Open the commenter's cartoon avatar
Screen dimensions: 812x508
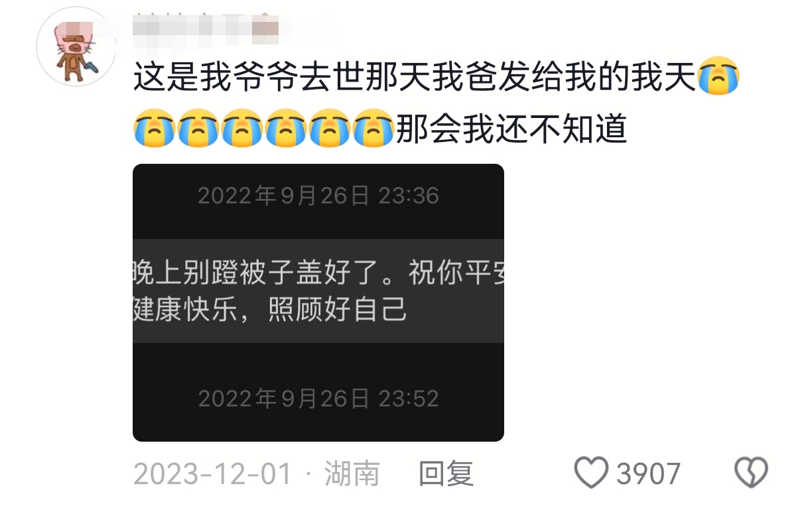click(76, 46)
